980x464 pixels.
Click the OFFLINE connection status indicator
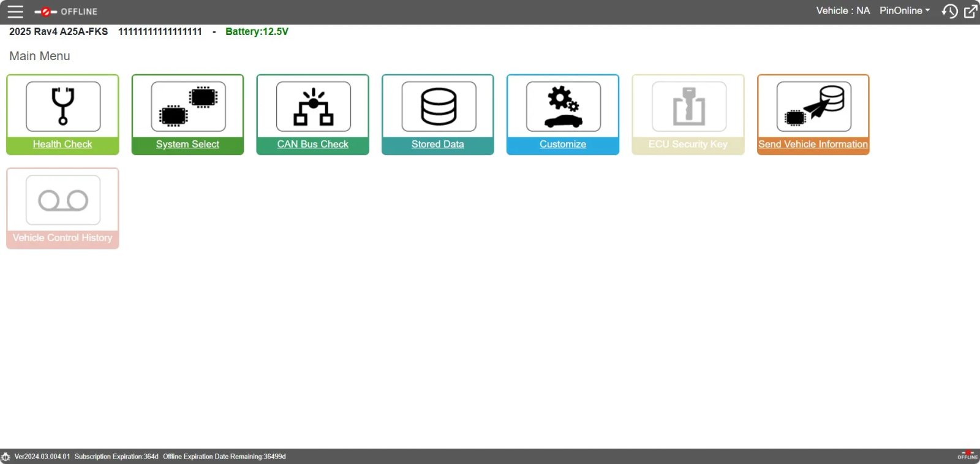(66, 12)
